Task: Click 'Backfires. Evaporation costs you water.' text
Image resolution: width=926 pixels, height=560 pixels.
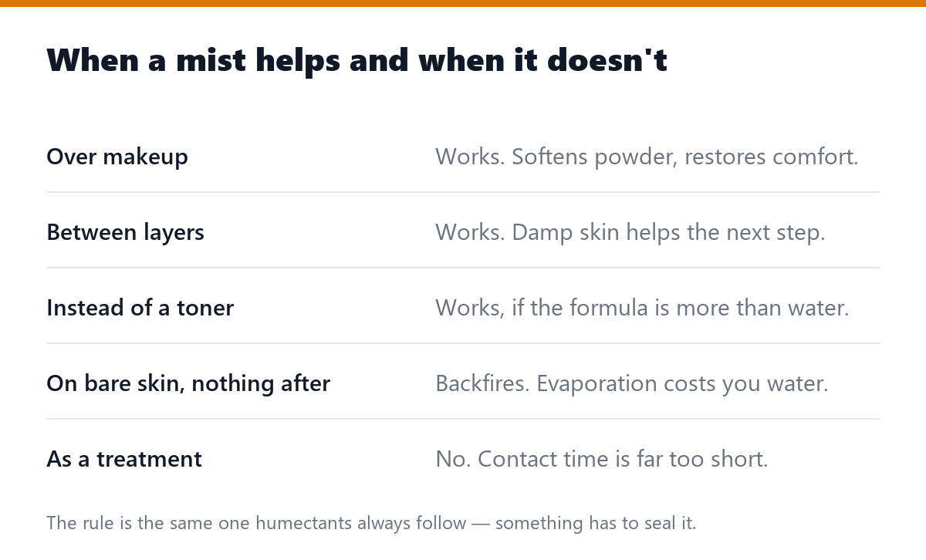Action: coord(632,383)
